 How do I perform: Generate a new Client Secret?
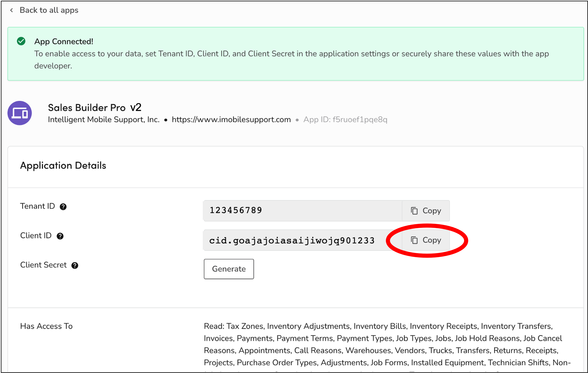pyautogui.click(x=229, y=269)
